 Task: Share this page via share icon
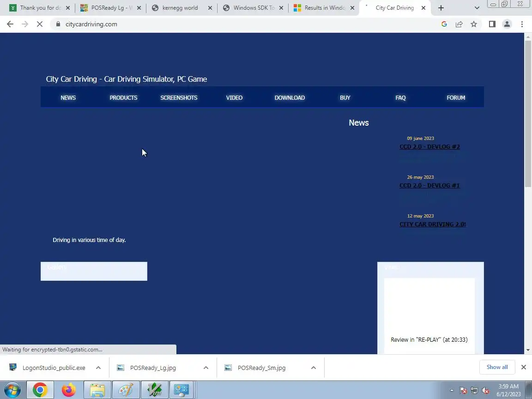pyautogui.click(x=459, y=24)
